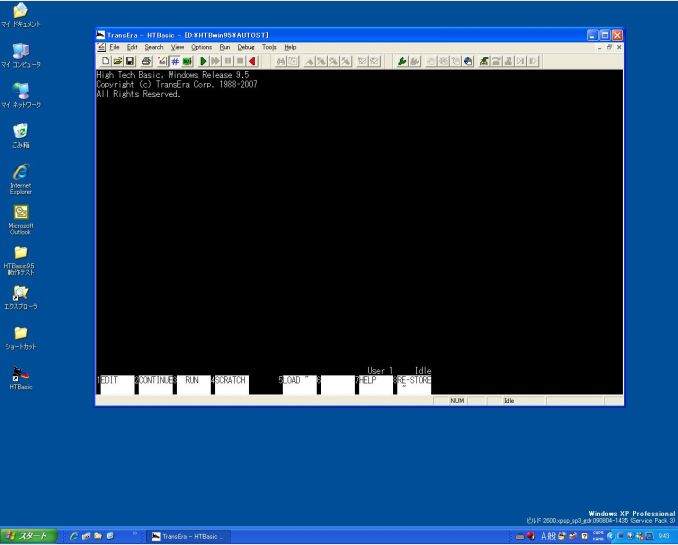Click the スタート Start button
678x545 pixels.
point(29,536)
